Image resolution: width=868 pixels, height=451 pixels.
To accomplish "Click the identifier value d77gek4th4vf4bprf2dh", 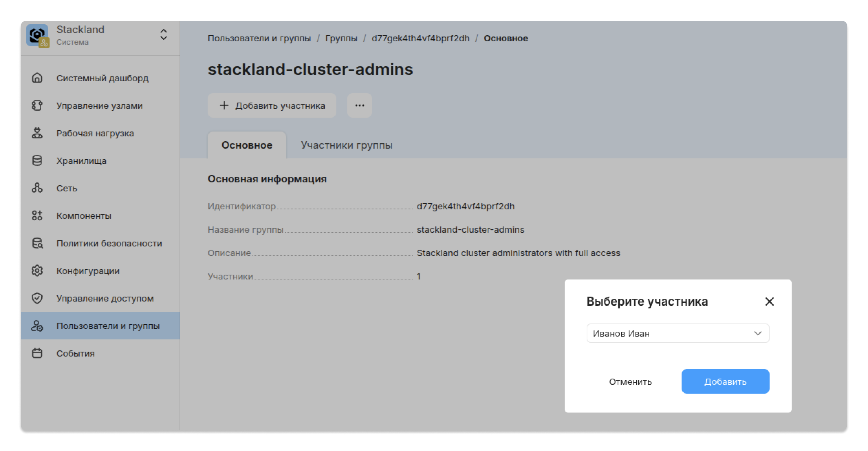I will coord(466,206).
